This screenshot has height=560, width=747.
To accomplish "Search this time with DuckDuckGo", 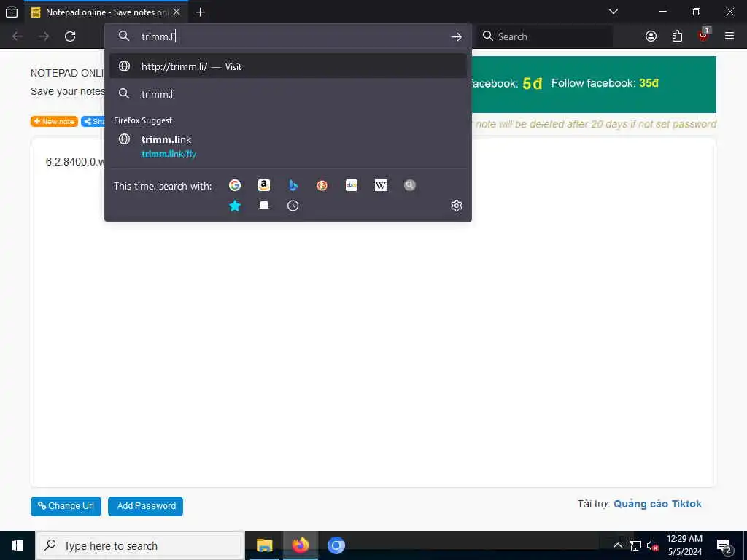I will [322, 185].
